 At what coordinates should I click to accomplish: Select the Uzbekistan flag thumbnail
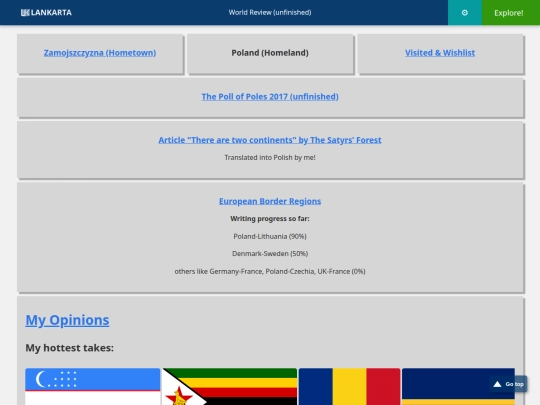point(93,386)
